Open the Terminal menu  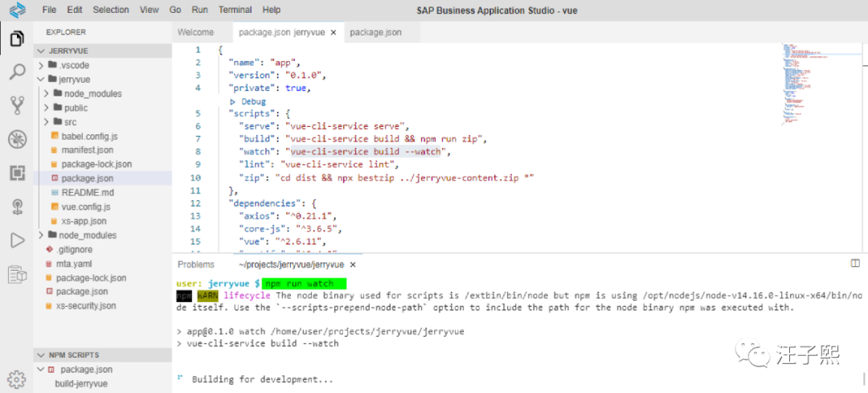[x=235, y=10]
